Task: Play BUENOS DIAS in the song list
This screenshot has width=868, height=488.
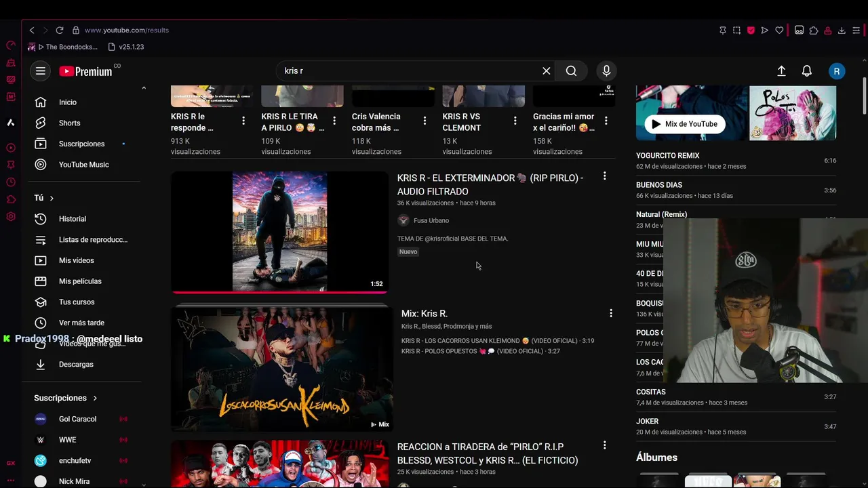Action: click(736, 190)
